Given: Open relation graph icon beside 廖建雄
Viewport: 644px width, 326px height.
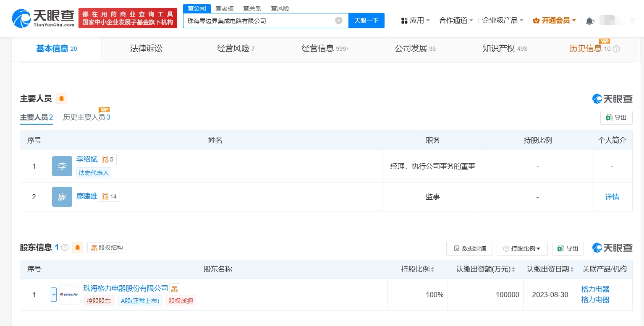Looking at the screenshot, I should pyautogui.click(x=109, y=196).
